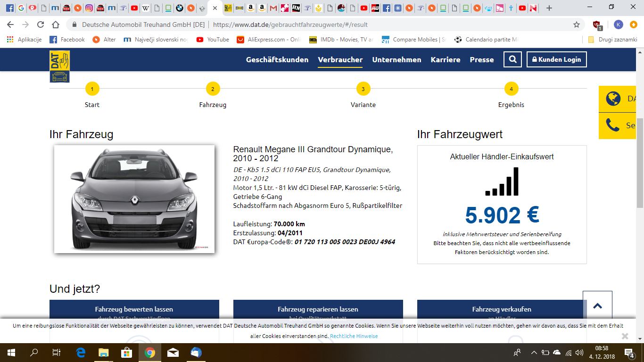Open the Unternehmen menu
Image resolution: width=644 pixels, height=362 pixels.
397,60
